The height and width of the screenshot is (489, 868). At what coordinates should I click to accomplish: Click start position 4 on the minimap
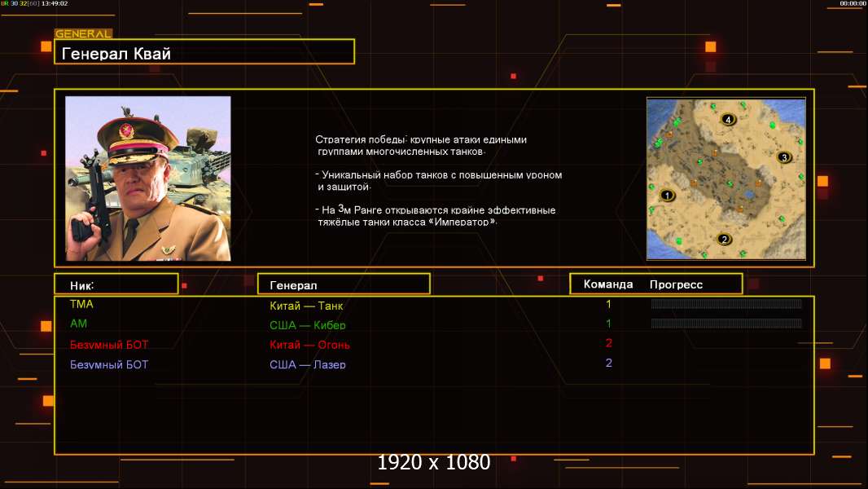[x=728, y=120]
